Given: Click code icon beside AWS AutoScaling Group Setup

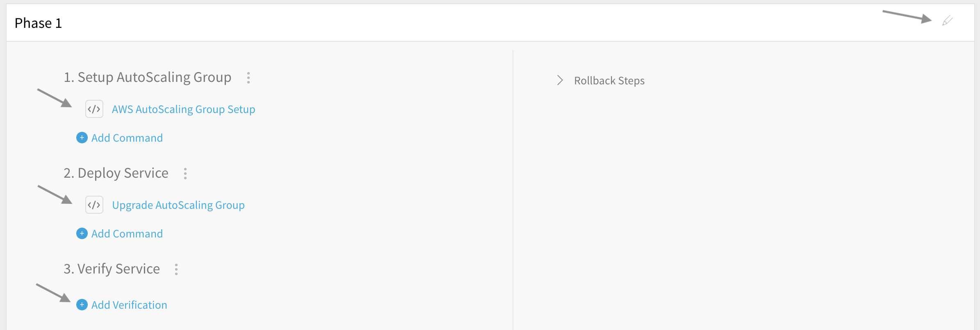Looking at the screenshot, I should point(94,109).
